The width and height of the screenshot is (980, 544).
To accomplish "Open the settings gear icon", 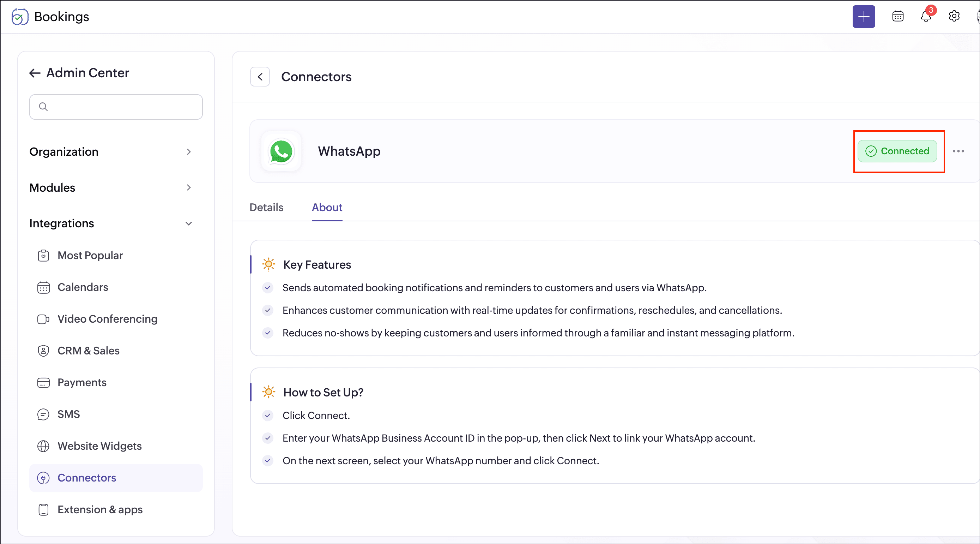I will tap(954, 16).
